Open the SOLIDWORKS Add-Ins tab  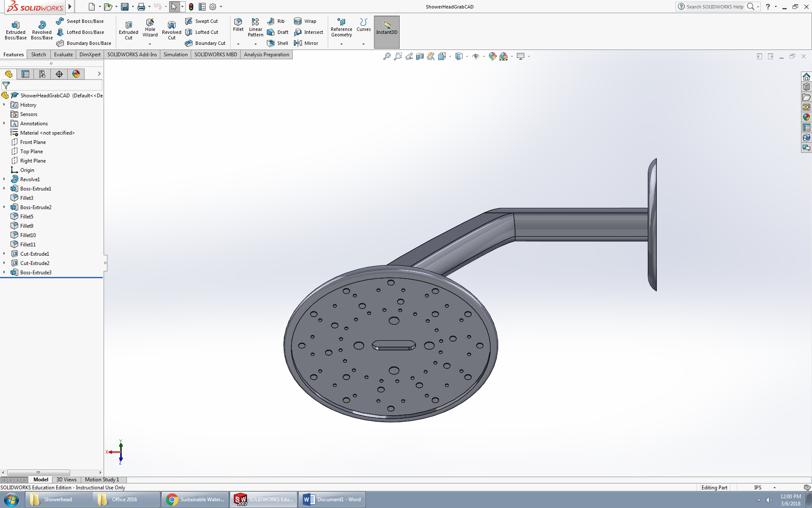[132, 55]
